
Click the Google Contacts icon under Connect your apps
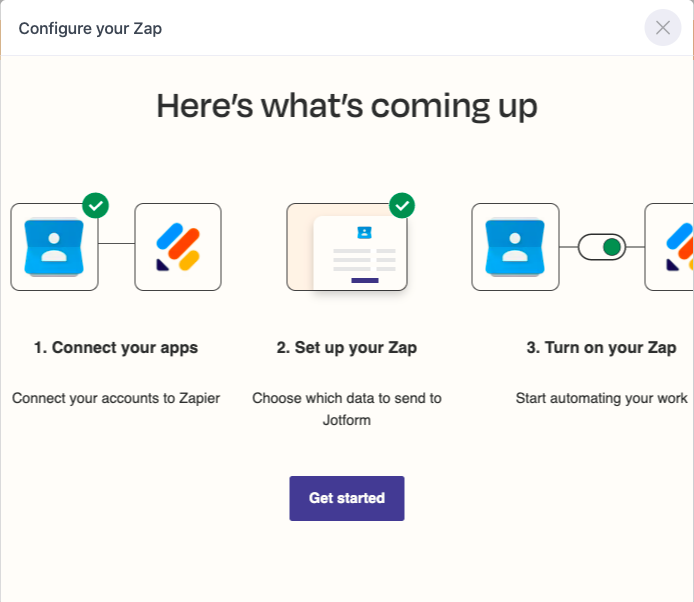point(54,247)
